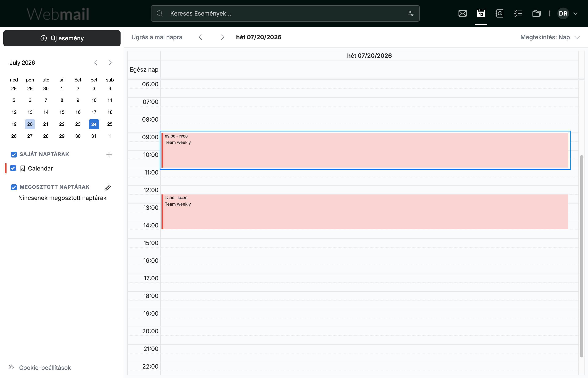
Task: Create new event with Új esemény
Action: coord(62,38)
